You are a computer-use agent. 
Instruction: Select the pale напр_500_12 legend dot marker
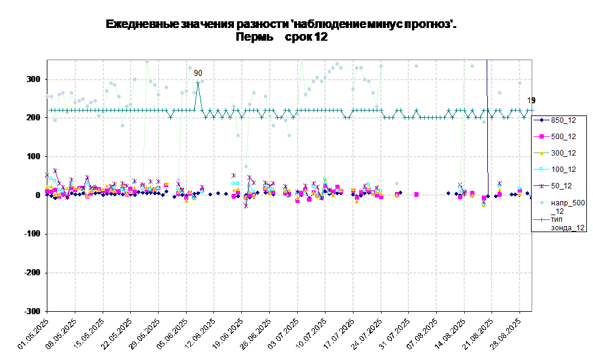tap(541, 203)
